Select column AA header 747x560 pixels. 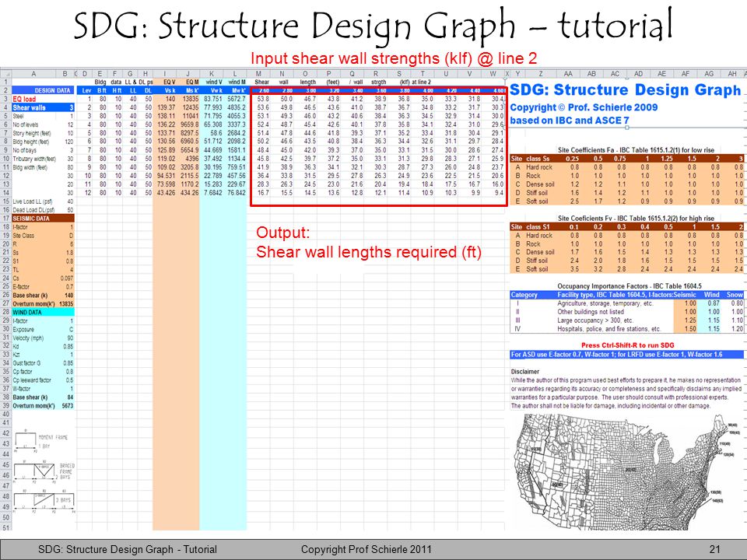coord(568,74)
